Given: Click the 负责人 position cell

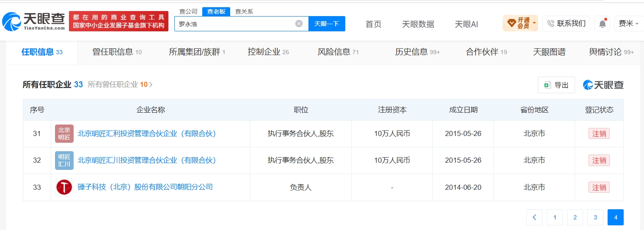Looking at the screenshot, I should coord(300,187).
